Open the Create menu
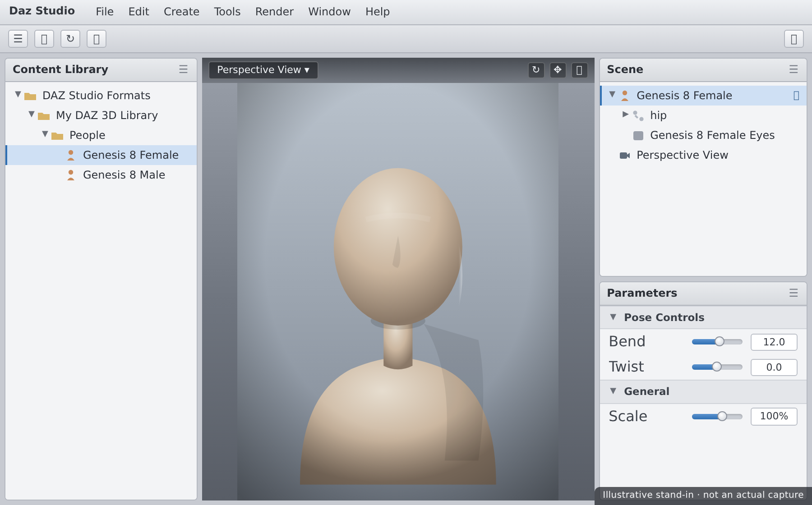 [181, 12]
